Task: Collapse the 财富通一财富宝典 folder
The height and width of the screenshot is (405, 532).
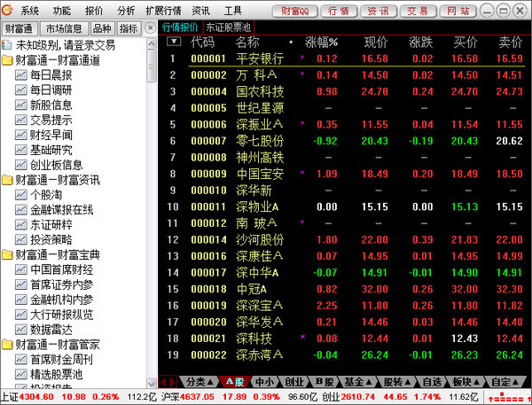Action: coord(7,254)
